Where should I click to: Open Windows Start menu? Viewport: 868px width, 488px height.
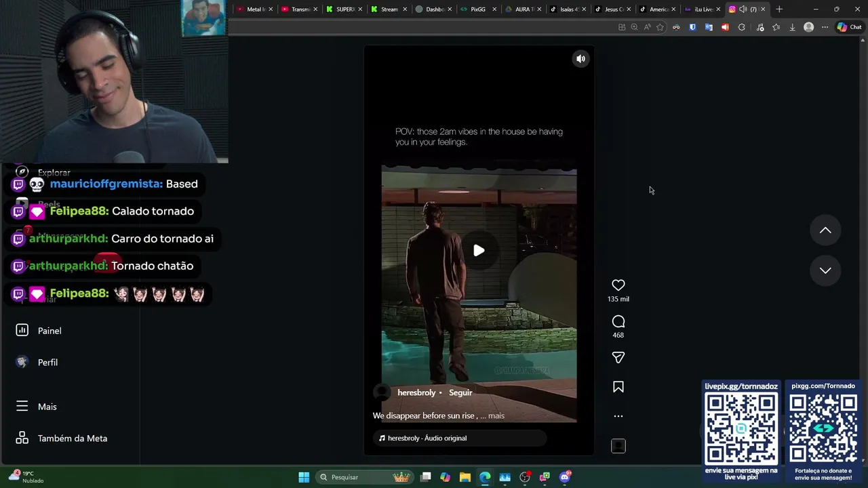click(x=304, y=477)
